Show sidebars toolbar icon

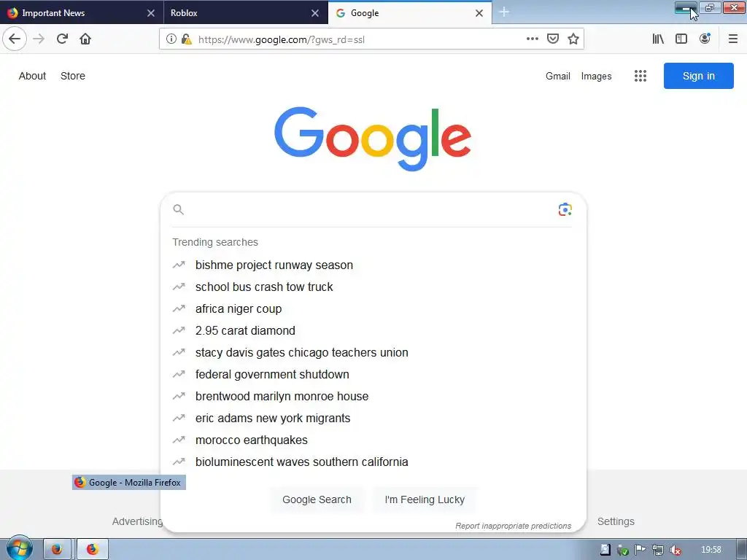coord(681,39)
